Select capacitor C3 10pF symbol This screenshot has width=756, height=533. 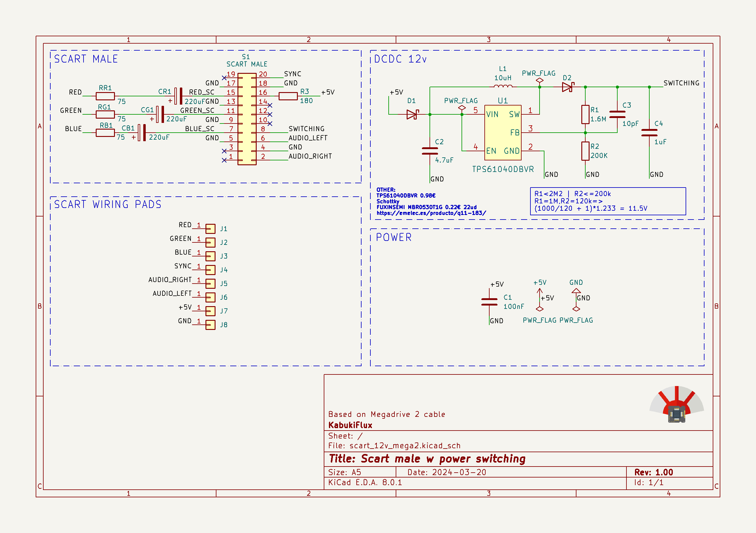tap(617, 114)
